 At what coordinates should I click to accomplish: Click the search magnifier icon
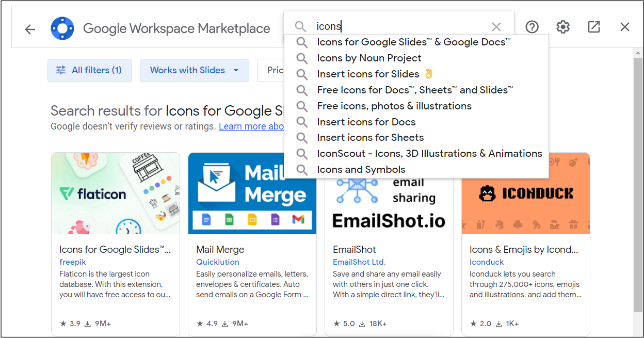tap(301, 26)
